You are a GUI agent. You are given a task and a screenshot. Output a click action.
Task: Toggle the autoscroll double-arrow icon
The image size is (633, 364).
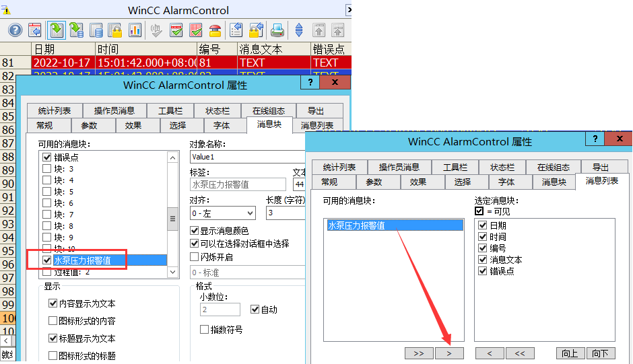[x=299, y=30]
